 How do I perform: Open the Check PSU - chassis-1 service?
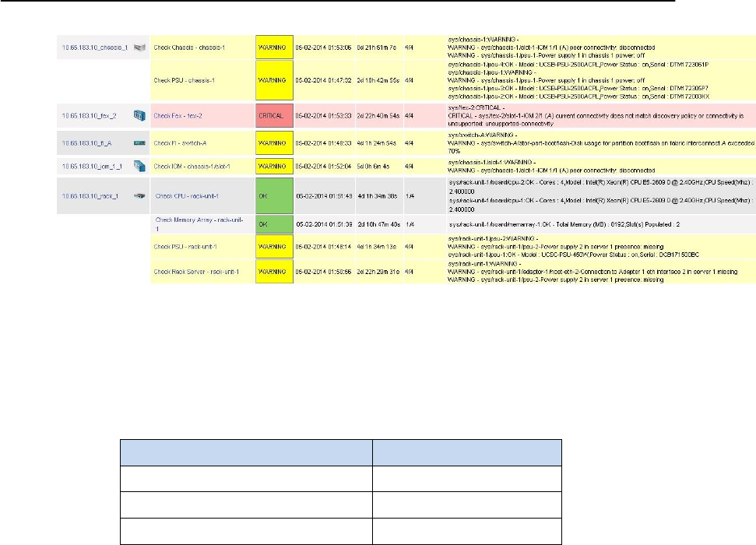pyautogui.click(x=185, y=80)
